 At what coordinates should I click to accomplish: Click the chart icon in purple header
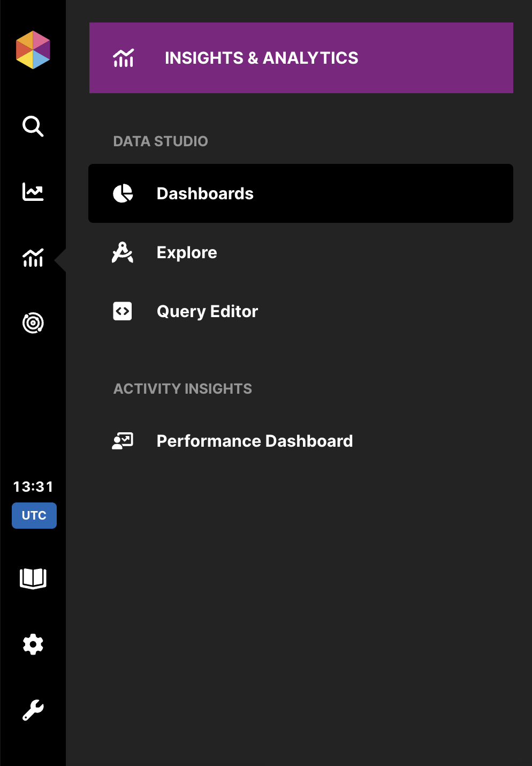click(x=123, y=58)
